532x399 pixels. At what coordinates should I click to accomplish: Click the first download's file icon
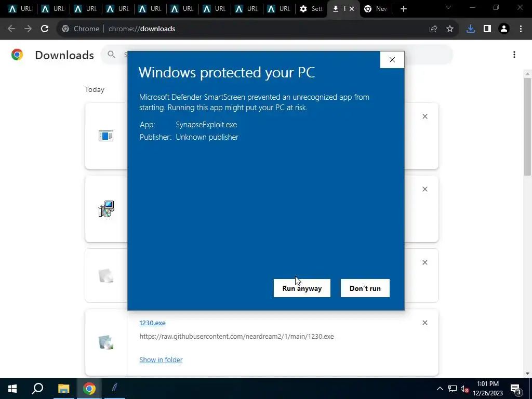pos(106,136)
